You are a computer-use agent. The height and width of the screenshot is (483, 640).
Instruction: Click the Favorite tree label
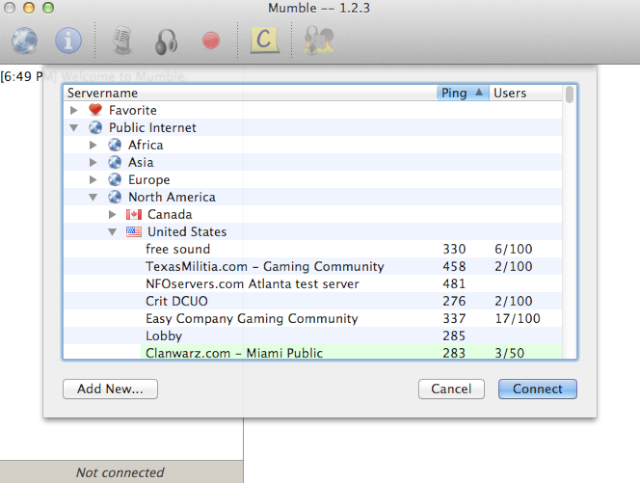click(133, 110)
